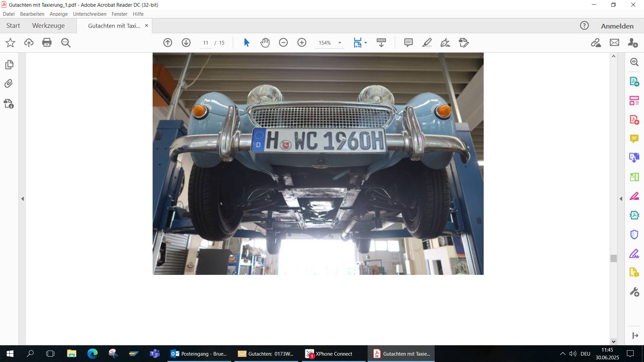The width and height of the screenshot is (644, 362).
Task: Collapse the right tools pane arrow
Action: pos(621,199)
